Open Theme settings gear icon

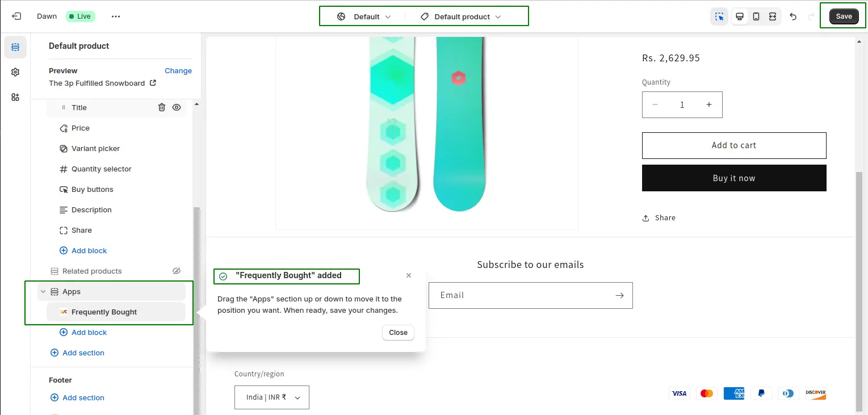15,72
